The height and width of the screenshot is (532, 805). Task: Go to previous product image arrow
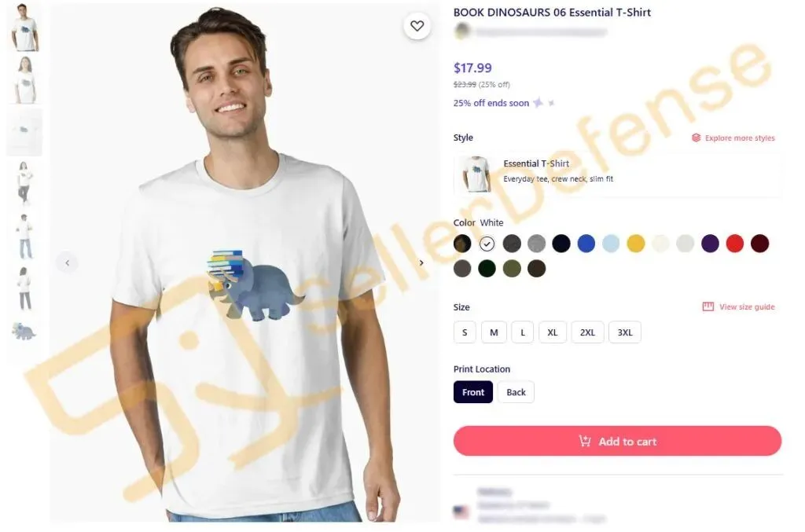pyautogui.click(x=68, y=262)
